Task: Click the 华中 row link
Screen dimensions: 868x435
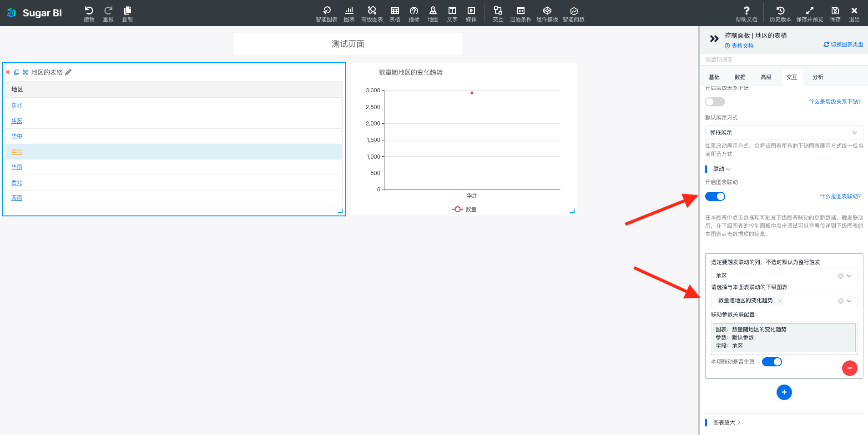Action: 17,136
